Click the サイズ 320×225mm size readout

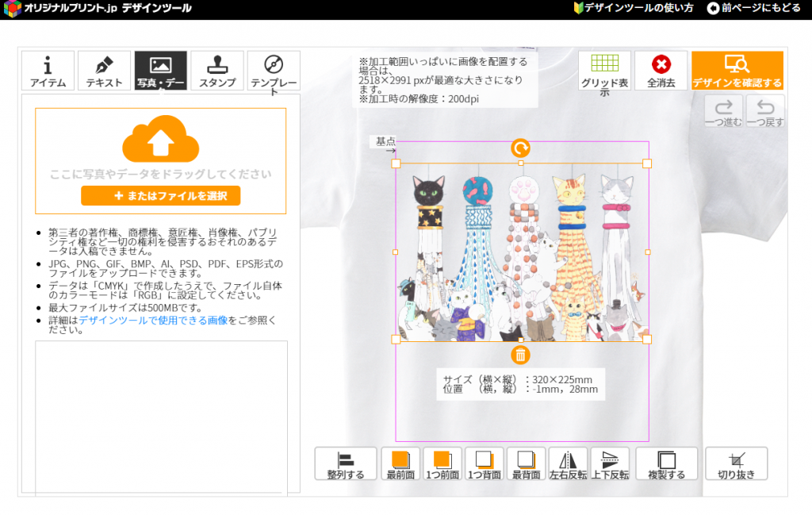[x=518, y=379]
